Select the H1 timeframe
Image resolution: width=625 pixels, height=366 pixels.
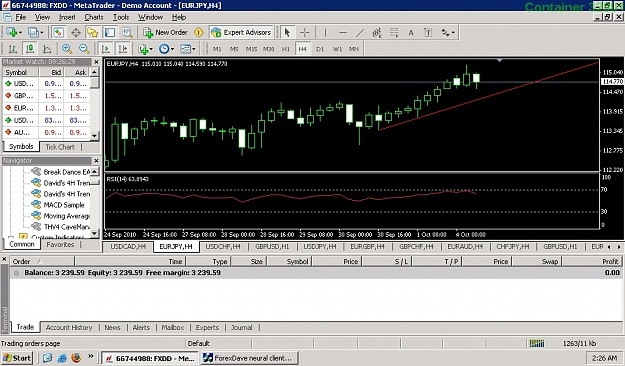coord(285,49)
